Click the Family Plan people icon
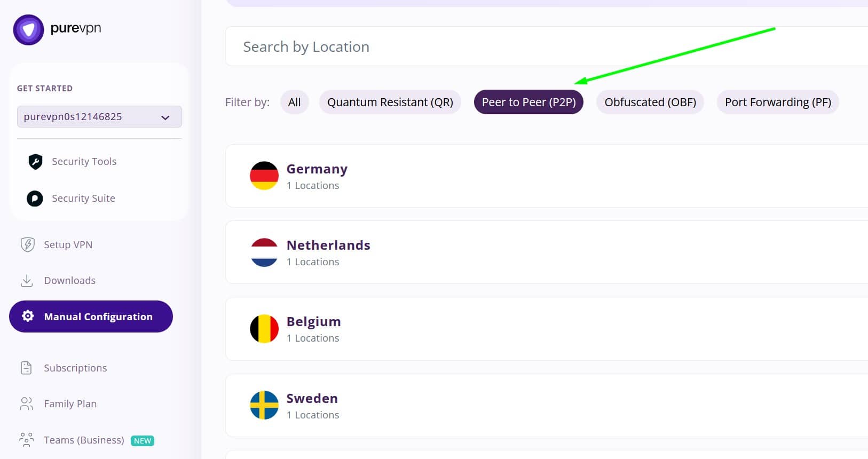Image resolution: width=868 pixels, height=459 pixels. click(26, 403)
